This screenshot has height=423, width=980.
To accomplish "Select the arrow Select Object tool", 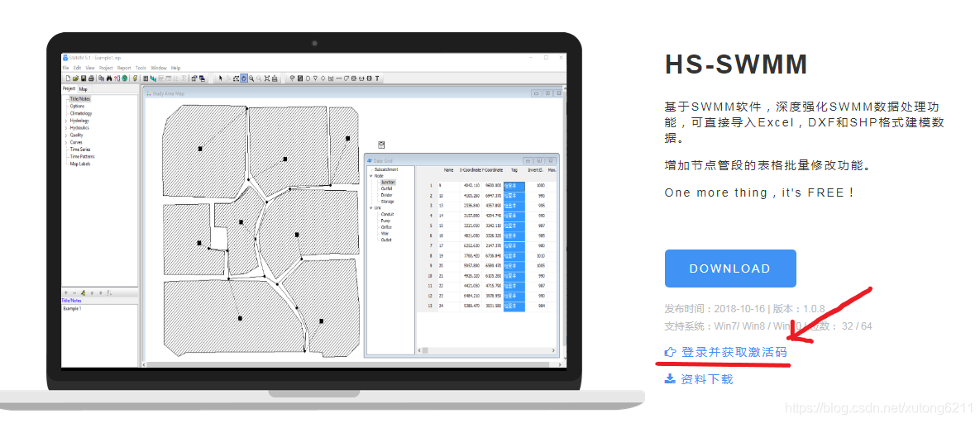I will tap(221, 78).
